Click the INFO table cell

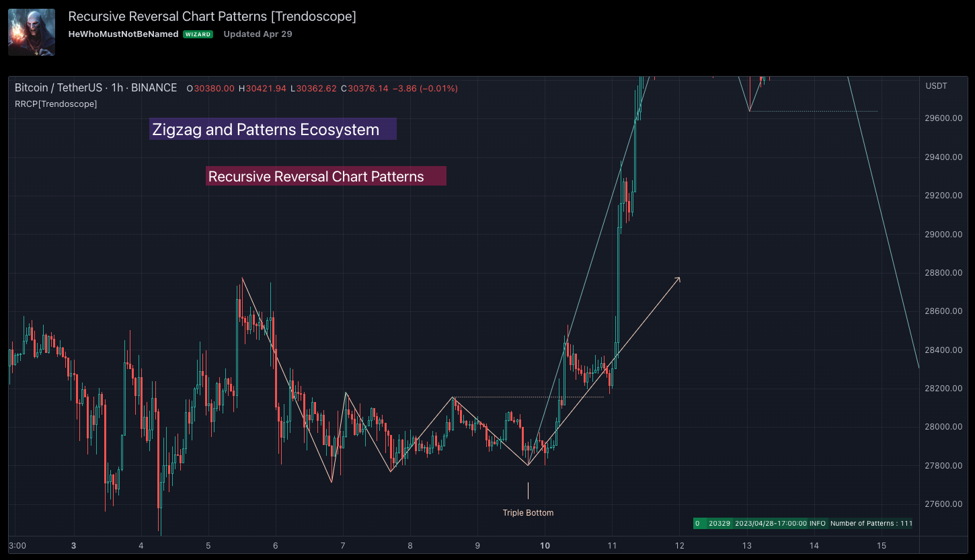click(x=818, y=523)
